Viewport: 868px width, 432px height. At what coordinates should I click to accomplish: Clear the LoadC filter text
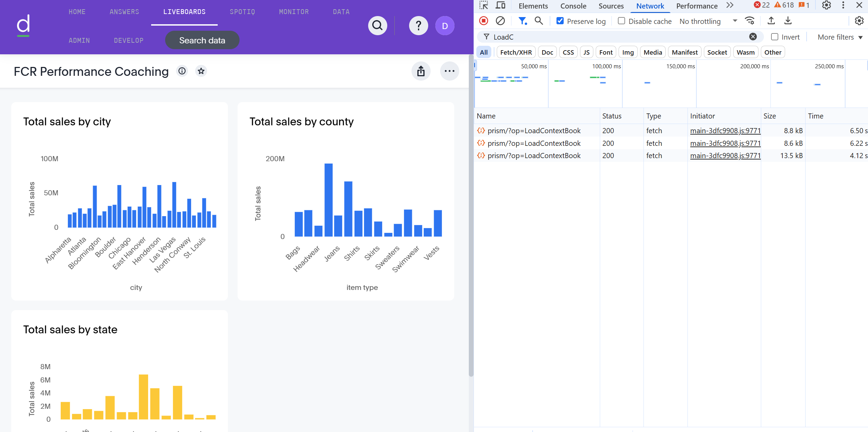click(x=753, y=37)
